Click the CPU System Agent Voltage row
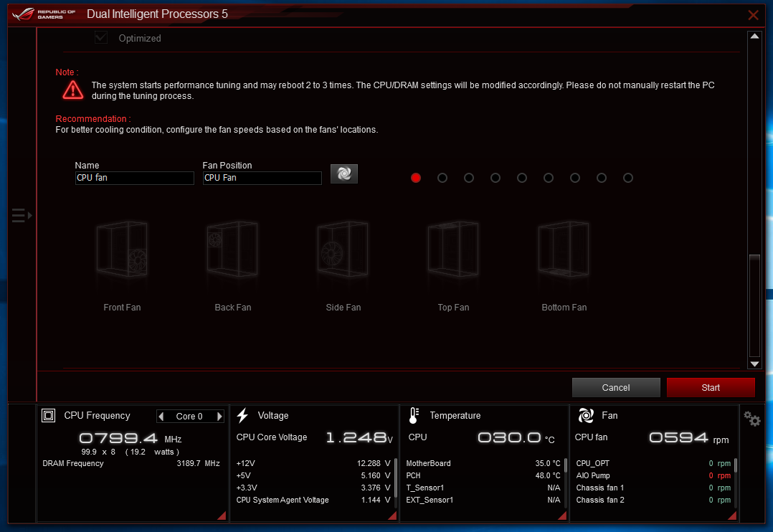This screenshot has height=532, width=773. [313, 500]
